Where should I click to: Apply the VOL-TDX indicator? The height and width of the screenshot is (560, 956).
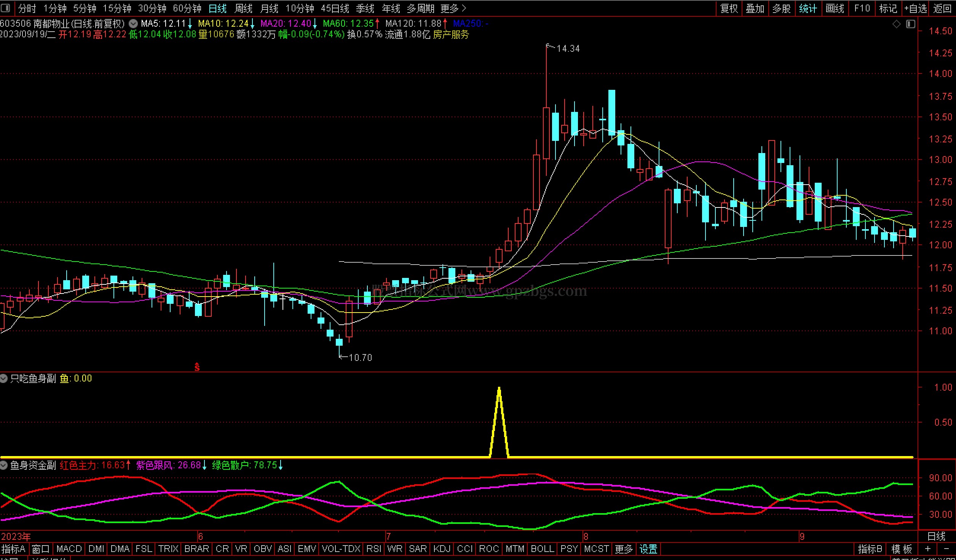(x=341, y=549)
